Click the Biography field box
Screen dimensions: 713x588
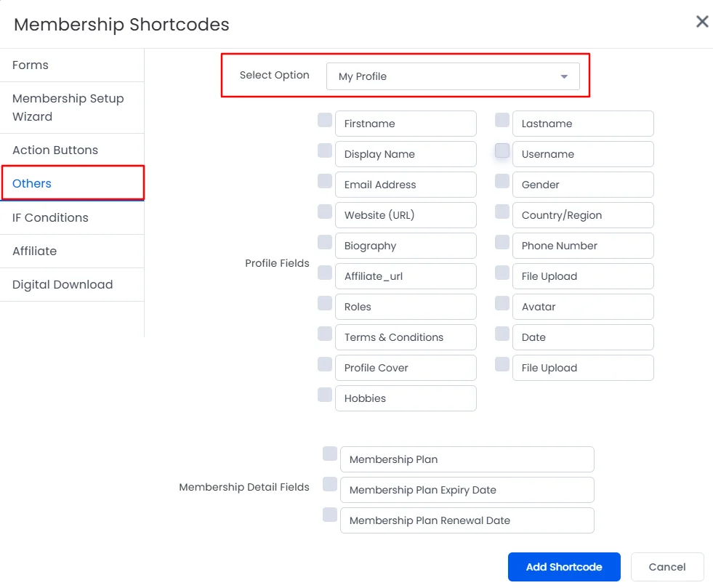406,246
